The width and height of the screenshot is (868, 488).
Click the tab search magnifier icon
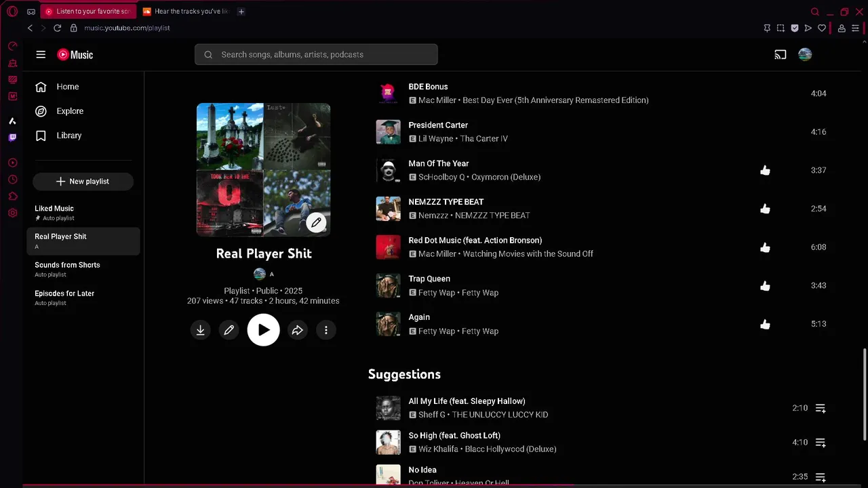815,12
